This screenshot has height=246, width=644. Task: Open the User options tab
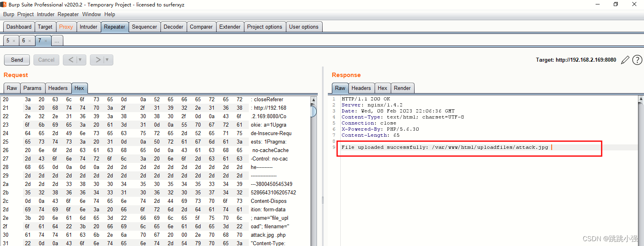click(x=304, y=27)
